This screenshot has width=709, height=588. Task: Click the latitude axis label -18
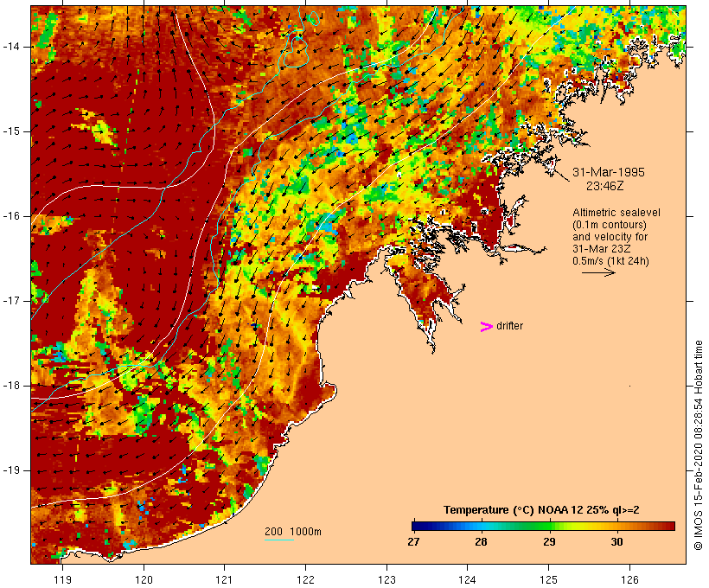click(x=11, y=386)
